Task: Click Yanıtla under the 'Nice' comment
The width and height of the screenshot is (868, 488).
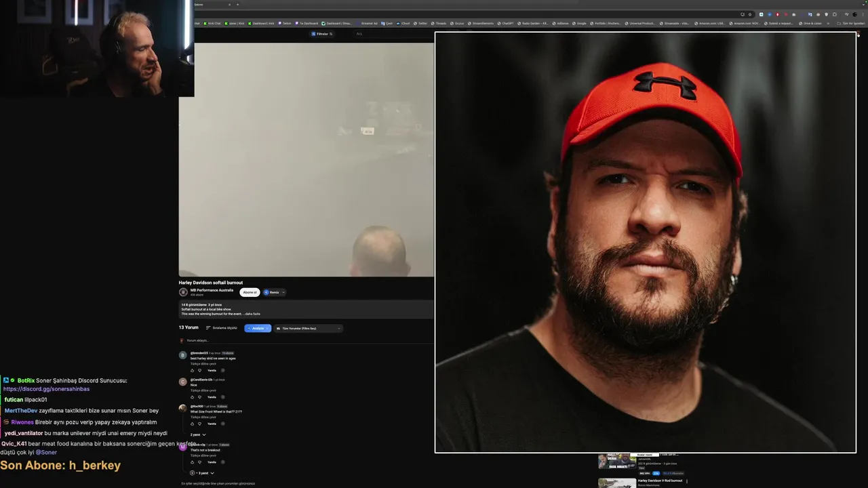Action: point(212,397)
